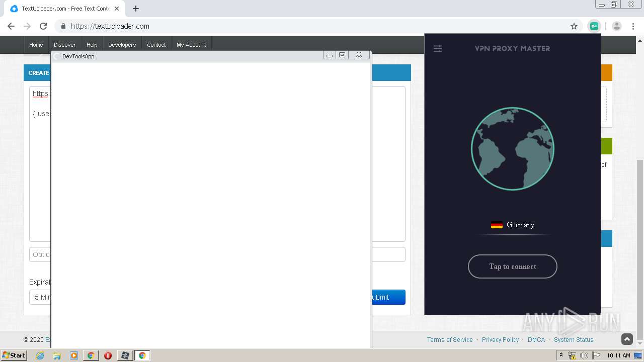Open the VPN Proxy Master hamburger menu
The width and height of the screenshot is (644, 362).
(438, 49)
